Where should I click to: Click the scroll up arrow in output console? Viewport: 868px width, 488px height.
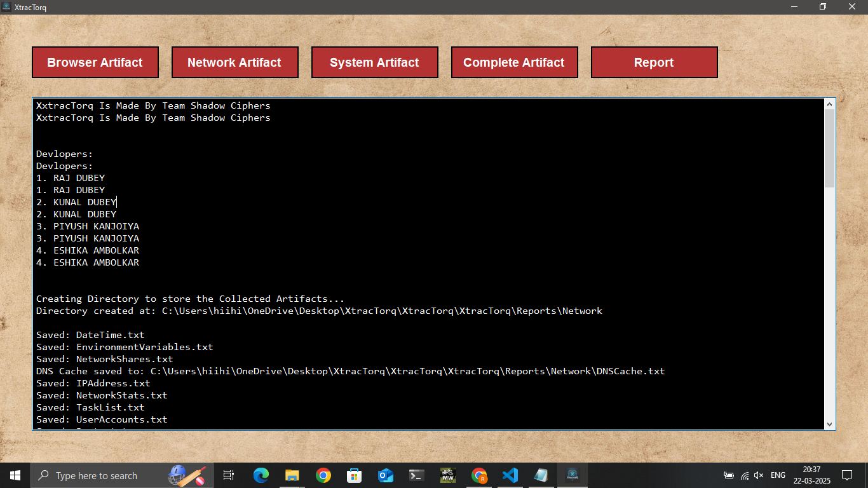(829, 104)
